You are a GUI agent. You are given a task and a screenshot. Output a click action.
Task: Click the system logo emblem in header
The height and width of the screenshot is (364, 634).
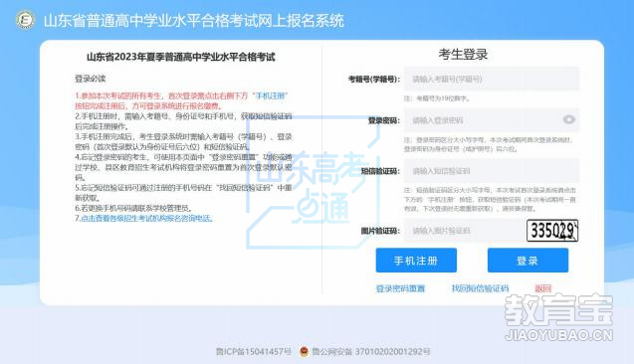26,20
